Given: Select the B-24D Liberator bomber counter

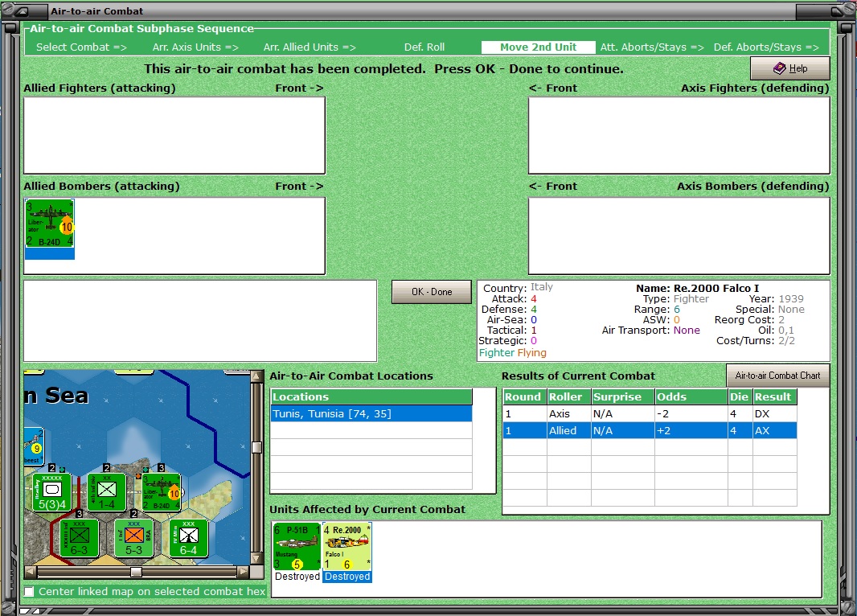Looking at the screenshot, I should 50,224.
